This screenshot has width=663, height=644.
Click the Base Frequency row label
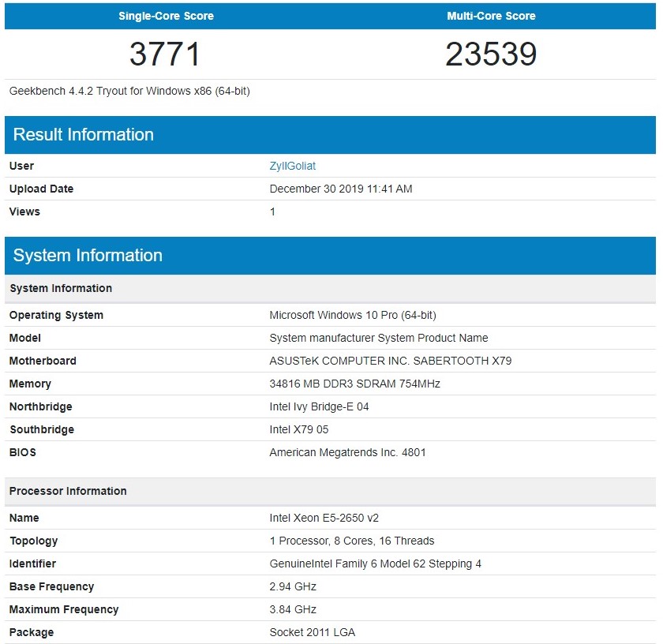pyautogui.click(x=51, y=586)
